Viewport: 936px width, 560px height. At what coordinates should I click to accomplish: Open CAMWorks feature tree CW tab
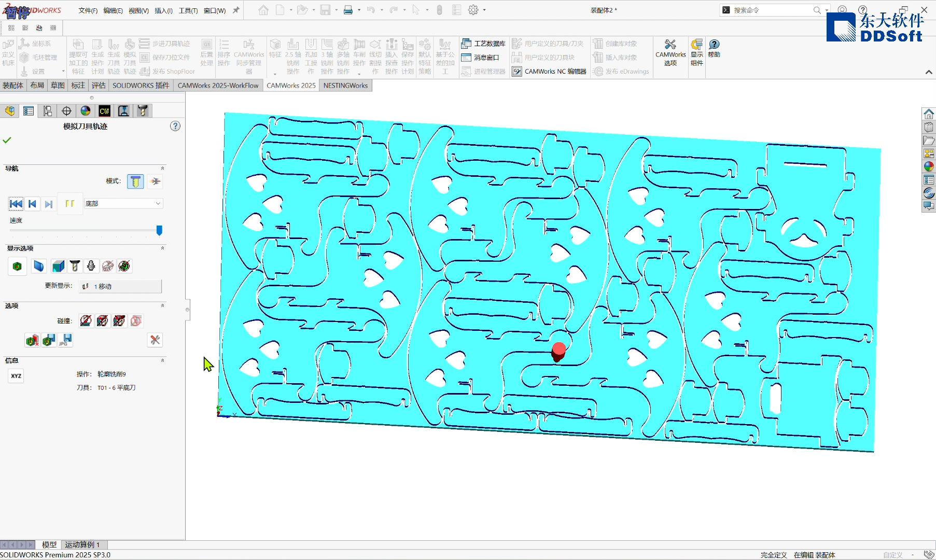[x=104, y=111]
